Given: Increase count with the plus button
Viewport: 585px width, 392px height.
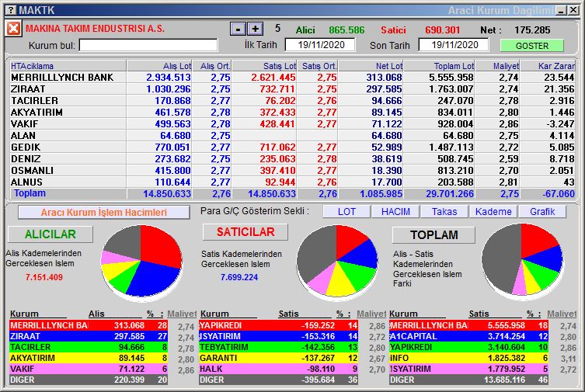Looking at the screenshot, I should (x=256, y=29).
